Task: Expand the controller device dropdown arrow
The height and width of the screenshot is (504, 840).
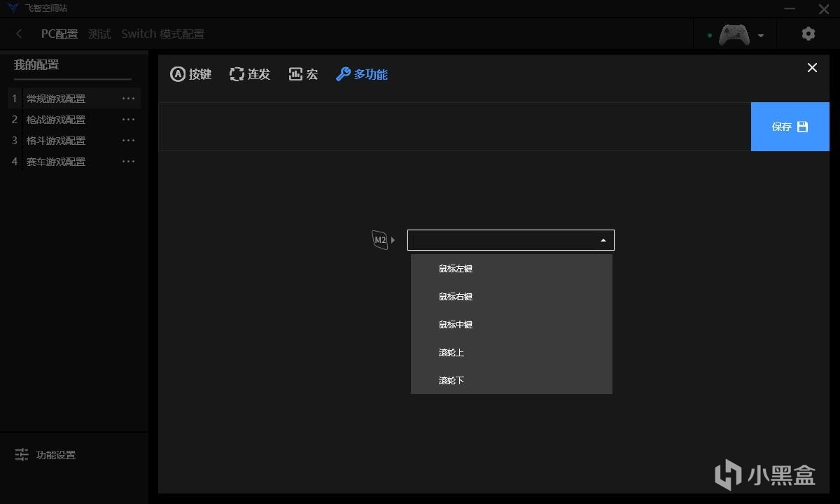Action: point(761,36)
